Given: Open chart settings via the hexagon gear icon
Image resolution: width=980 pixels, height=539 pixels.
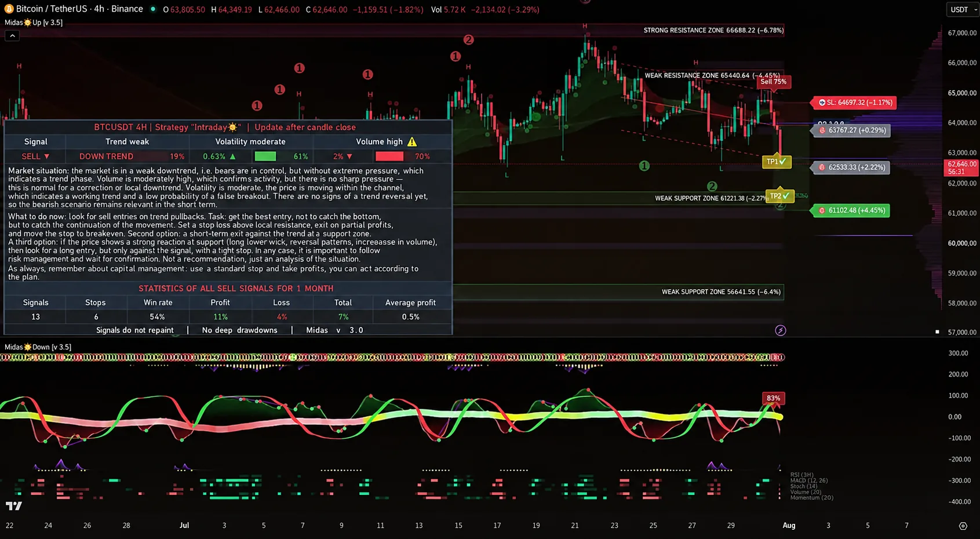Looking at the screenshot, I should point(963,526).
